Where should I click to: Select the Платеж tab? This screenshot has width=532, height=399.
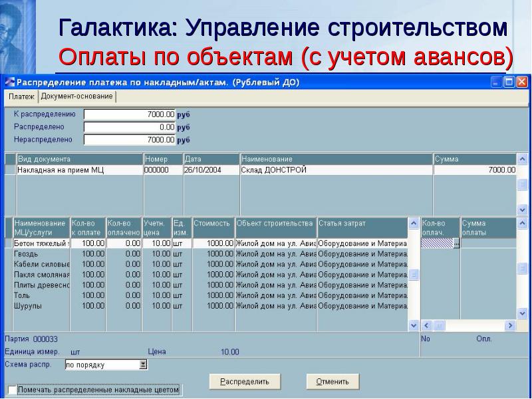click(x=21, y=96)
